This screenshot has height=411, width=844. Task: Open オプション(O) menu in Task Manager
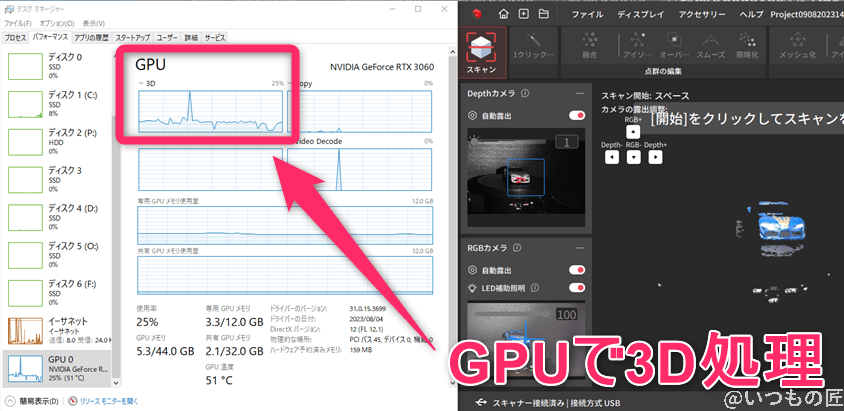point(57,24)
